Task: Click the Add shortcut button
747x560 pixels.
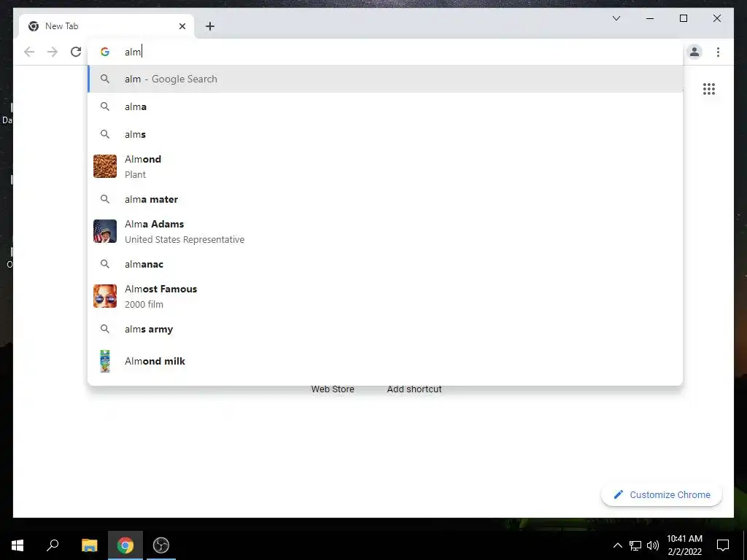Action: pos(414,389)
